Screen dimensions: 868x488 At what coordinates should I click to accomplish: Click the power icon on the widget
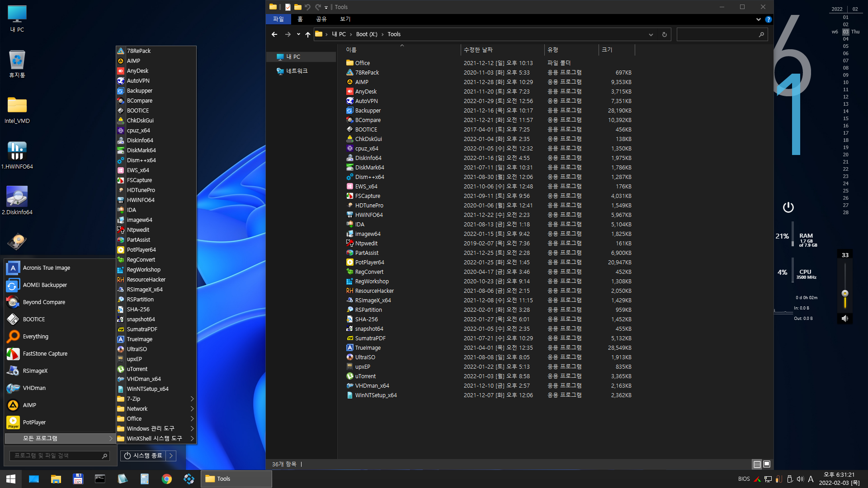(x=788, y=207)
